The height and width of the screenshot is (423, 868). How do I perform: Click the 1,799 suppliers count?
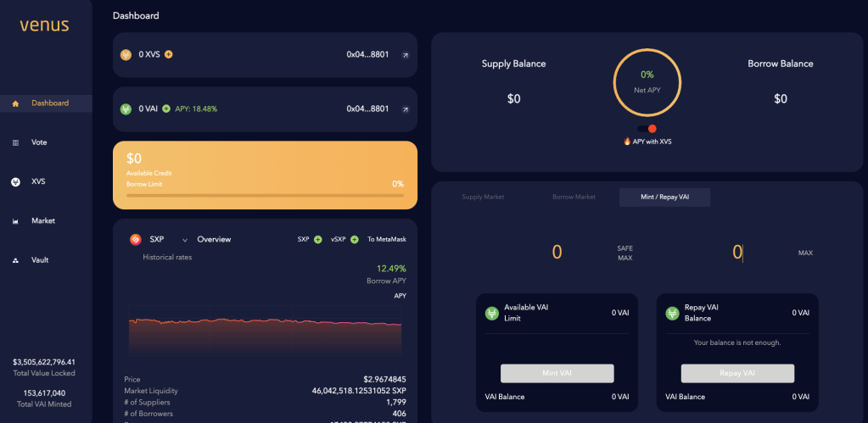396,402
